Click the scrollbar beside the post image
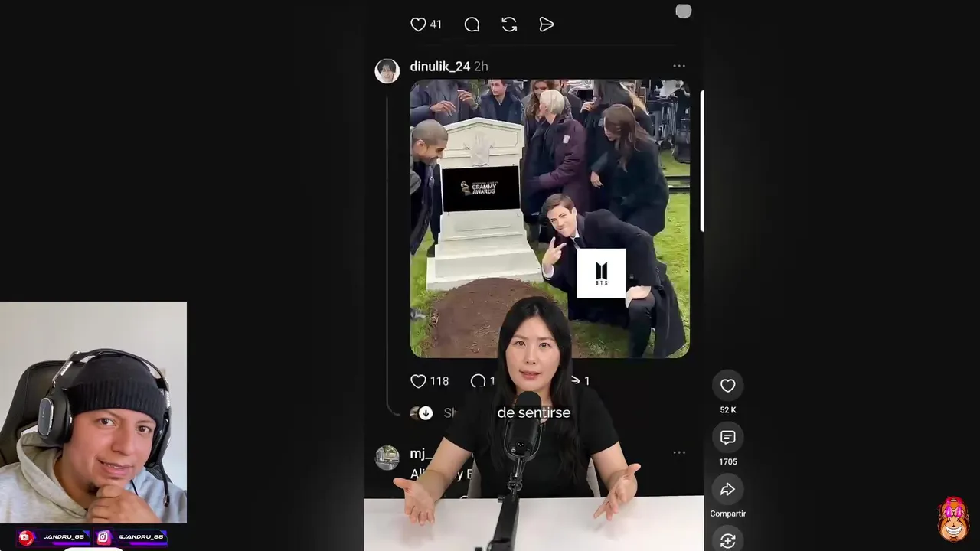 click(701, 161)
